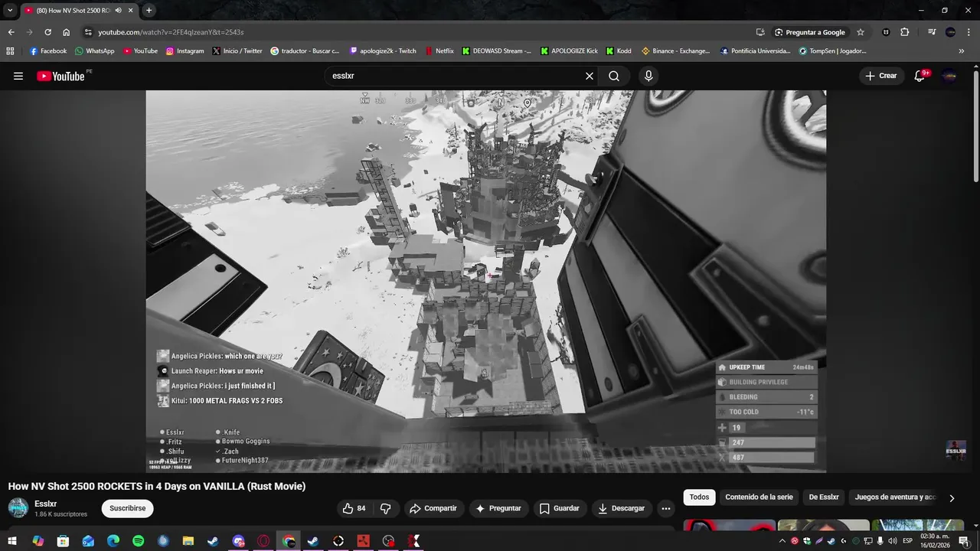Expand hidden system tray icons
The width and height of the screenshot is (980, 551).
782,541
